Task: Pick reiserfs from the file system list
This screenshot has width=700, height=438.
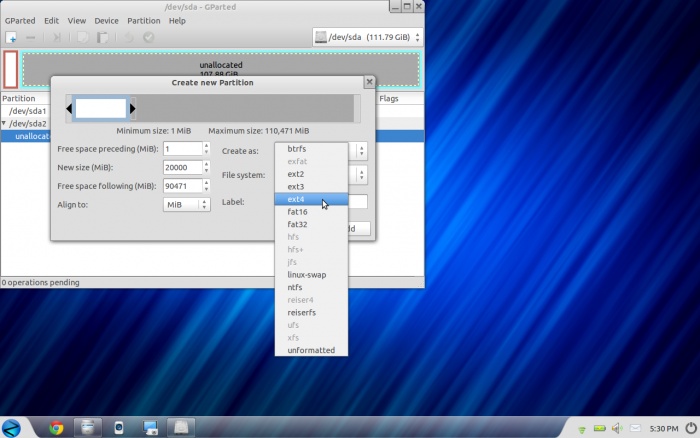Action: [311, 313]
